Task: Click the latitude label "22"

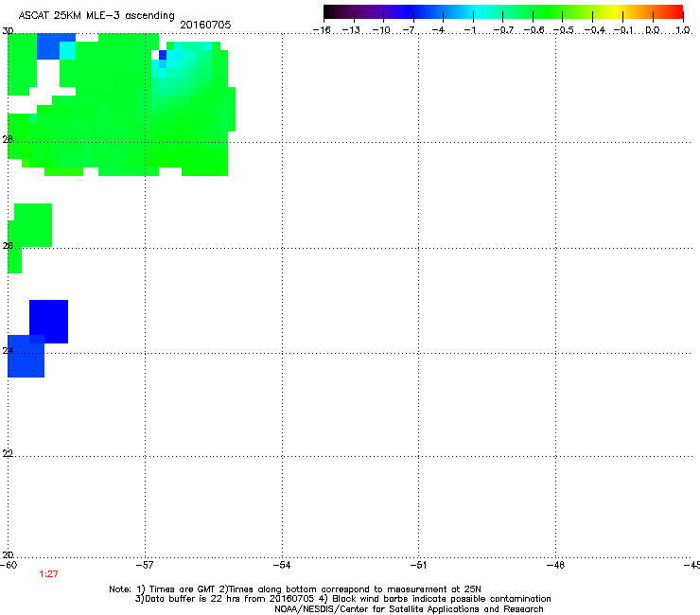Action: (x=8, y=453)
